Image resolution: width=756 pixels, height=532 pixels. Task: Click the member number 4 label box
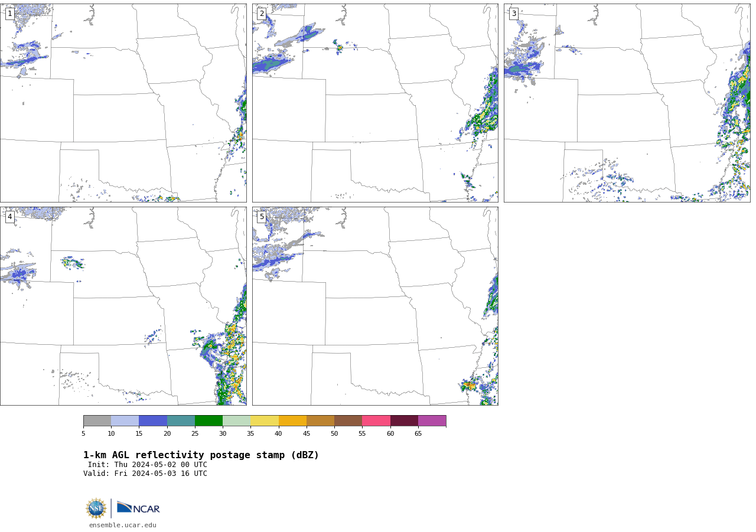(x=9, y=217)
